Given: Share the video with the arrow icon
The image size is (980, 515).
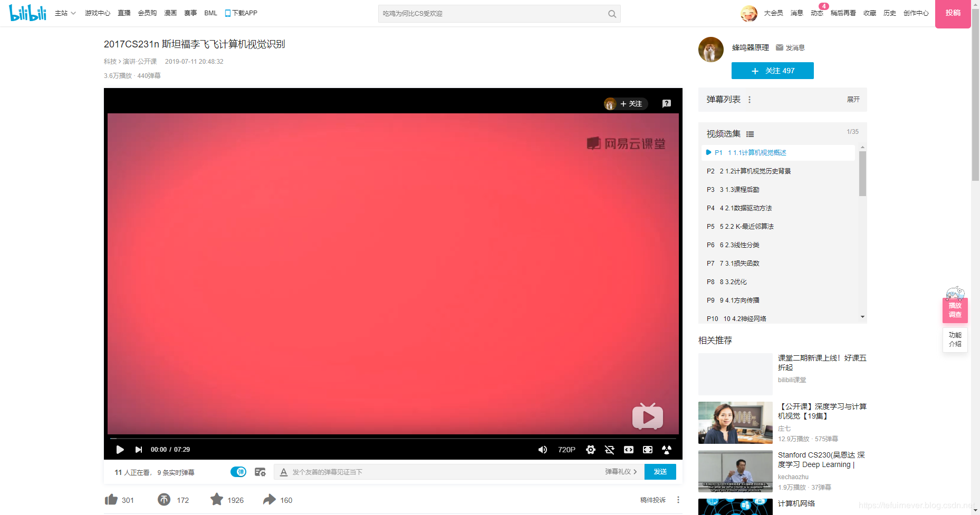Looking at the screenshot, I should click(270, 499).
